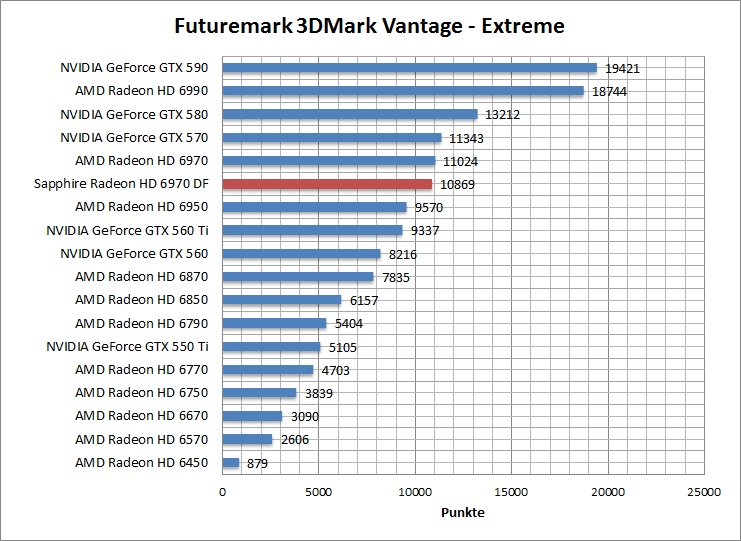The width and height of the screenshot is (741, 541).
Task: Click the blue Radeon HD 6850 bar
Action: pyautogui.click(x=282, y=300)
